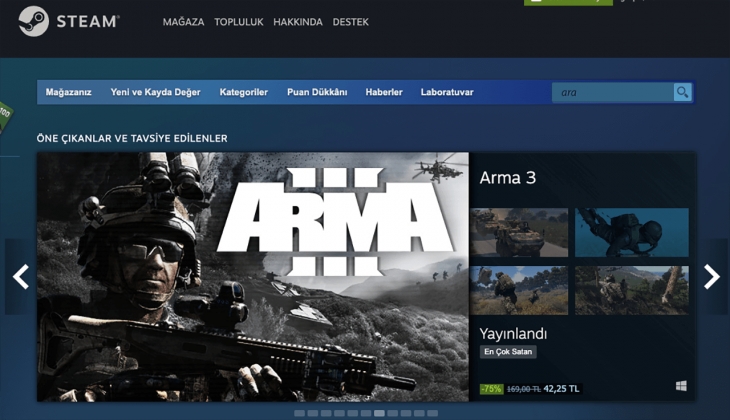
Task: Click the Windows platform icon
Action: (681, 386)
